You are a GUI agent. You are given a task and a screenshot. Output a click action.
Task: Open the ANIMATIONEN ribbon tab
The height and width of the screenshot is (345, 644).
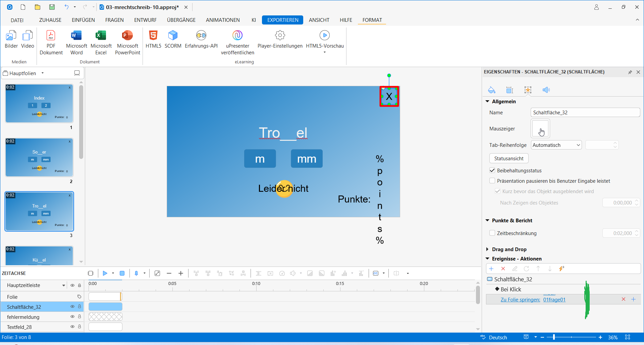tap(223, 20)
